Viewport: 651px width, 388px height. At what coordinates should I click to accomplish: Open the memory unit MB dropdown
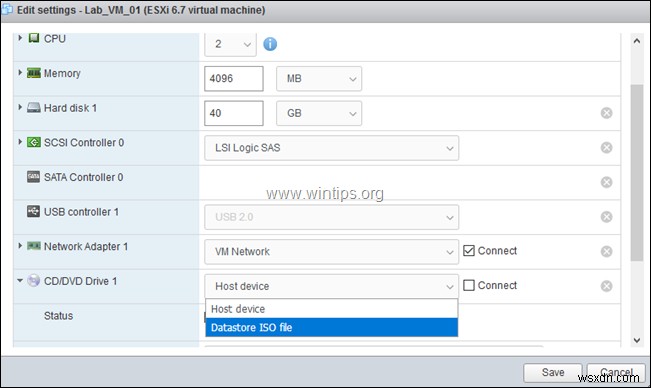319,78
